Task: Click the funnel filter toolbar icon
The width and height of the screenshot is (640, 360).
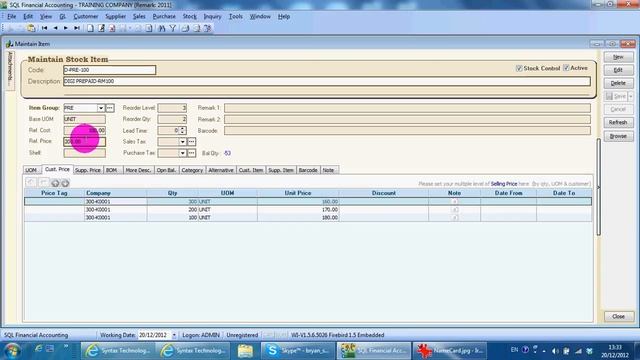Action: click(173, 28)
